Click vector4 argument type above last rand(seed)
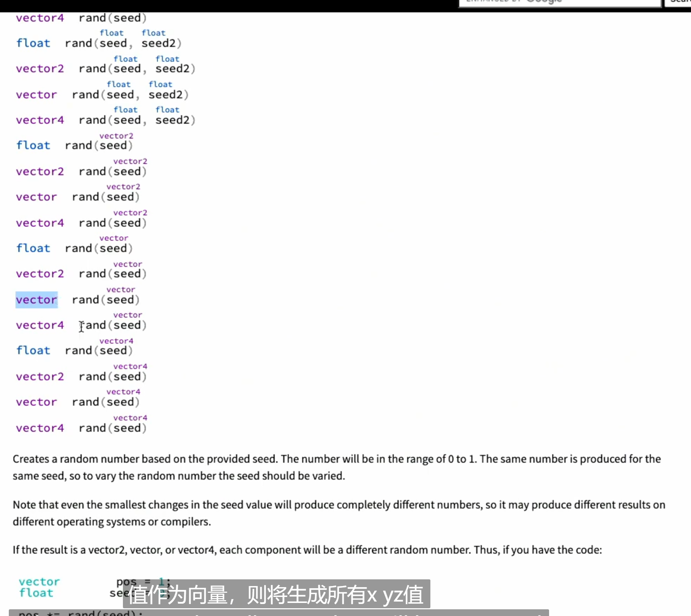691x616 pixels. 130,418
